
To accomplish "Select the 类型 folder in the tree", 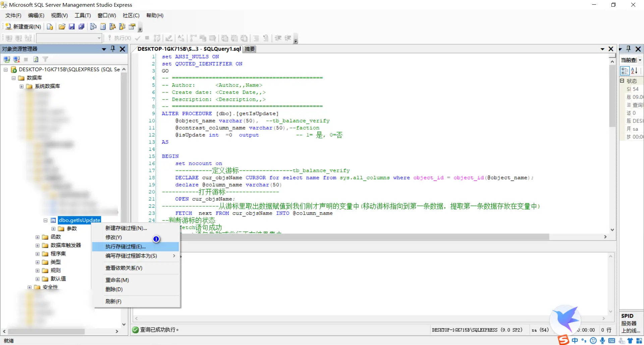I will pos(56,262).
